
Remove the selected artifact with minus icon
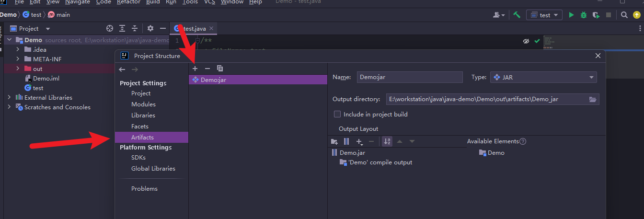[x=207, y=69]
